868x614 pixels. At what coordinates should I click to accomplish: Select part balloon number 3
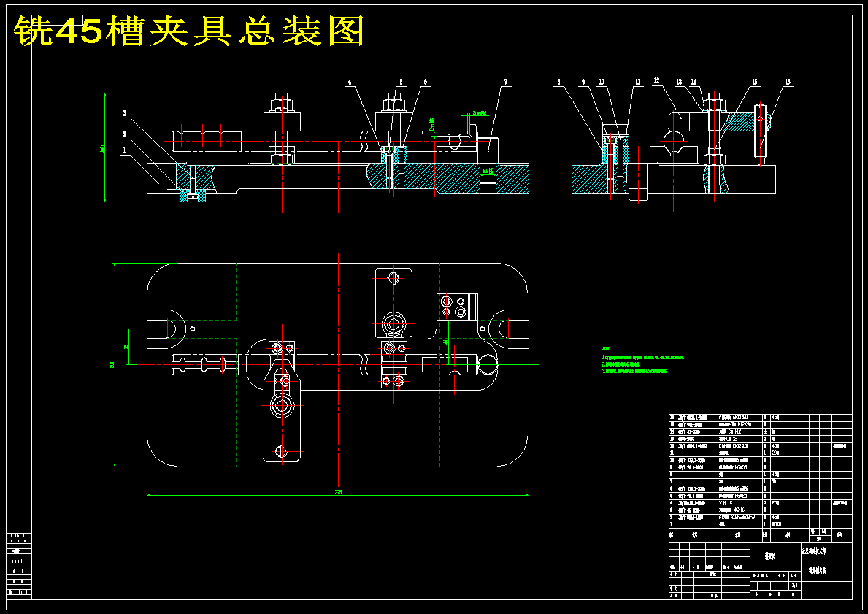(125, 113)
